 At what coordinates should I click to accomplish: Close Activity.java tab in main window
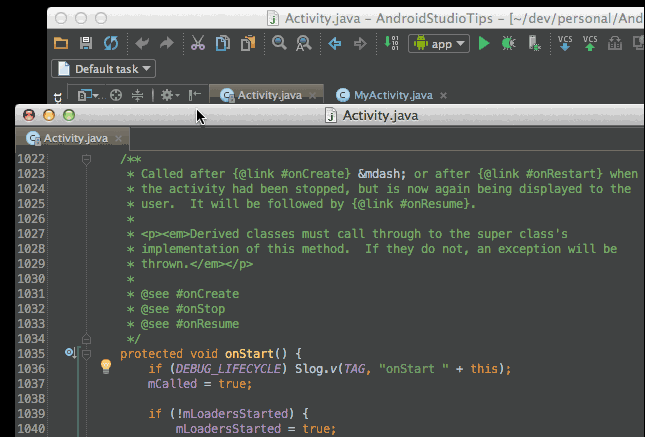point(313,95)
